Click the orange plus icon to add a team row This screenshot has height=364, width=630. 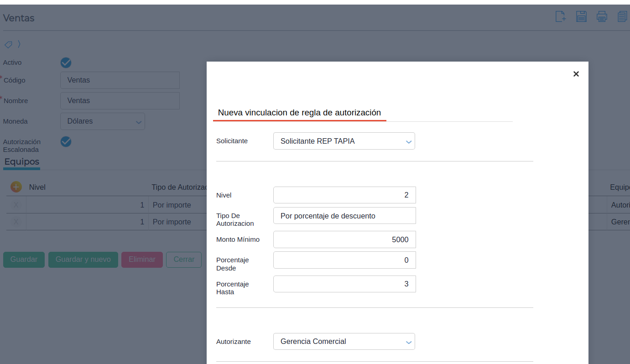click(x=16, y=187)
